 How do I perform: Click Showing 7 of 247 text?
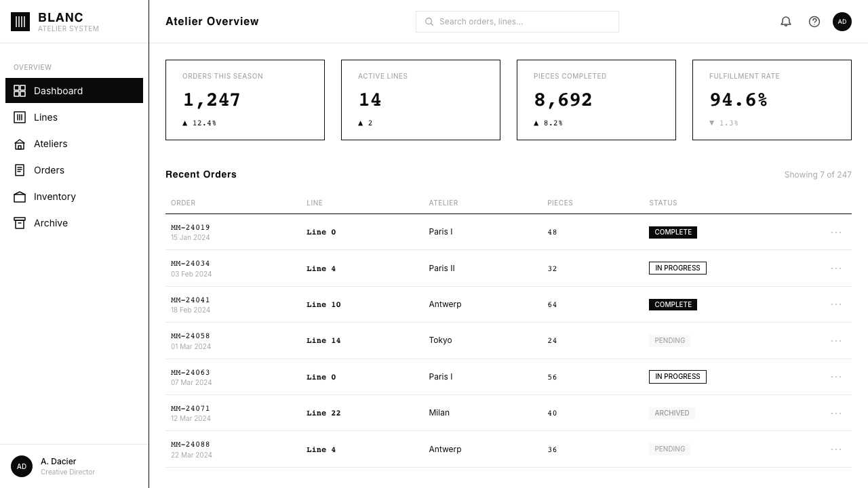[x=818, y=175]
